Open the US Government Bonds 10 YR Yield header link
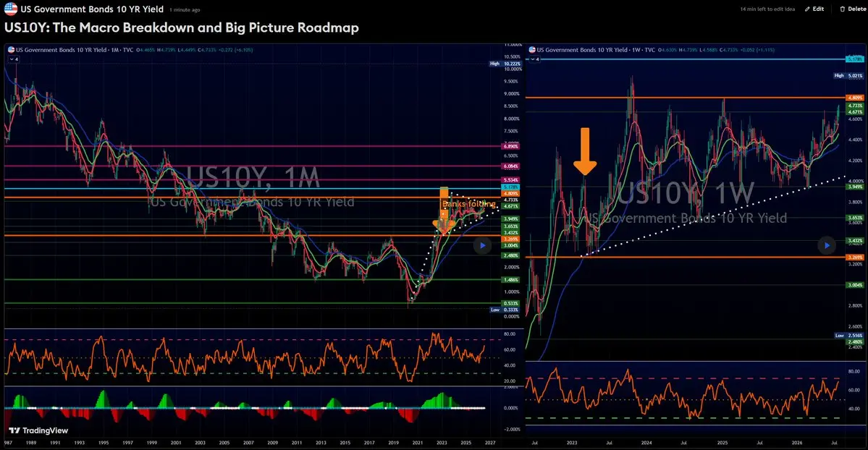The image size is (868, 450). 92,9
